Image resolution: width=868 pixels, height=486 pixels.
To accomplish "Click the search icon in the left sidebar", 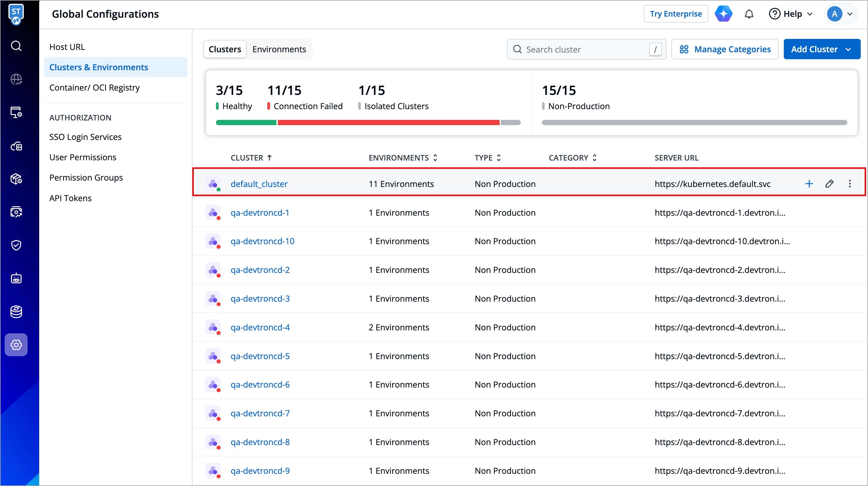I will pos(16,46).
